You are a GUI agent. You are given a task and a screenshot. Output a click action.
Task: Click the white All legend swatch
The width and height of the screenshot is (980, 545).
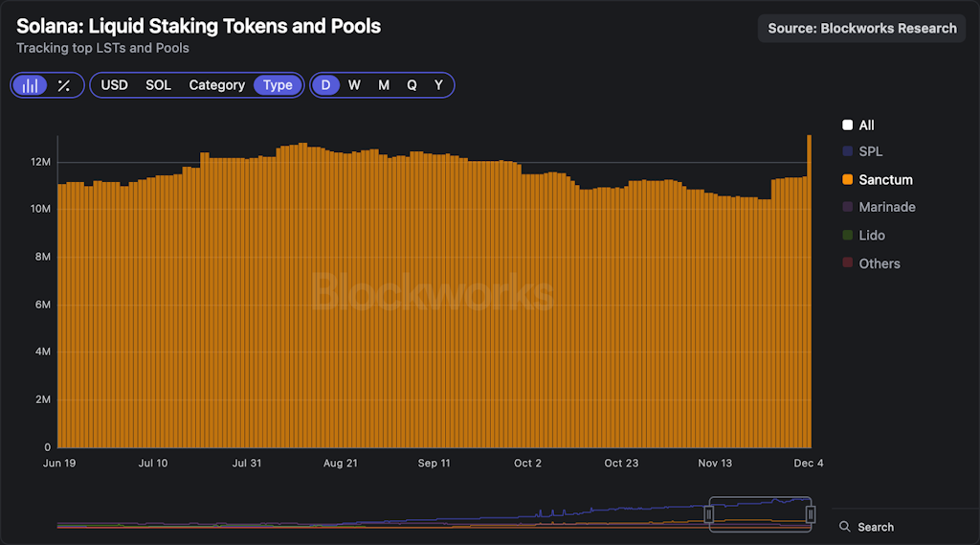click(x=847, y=125)
